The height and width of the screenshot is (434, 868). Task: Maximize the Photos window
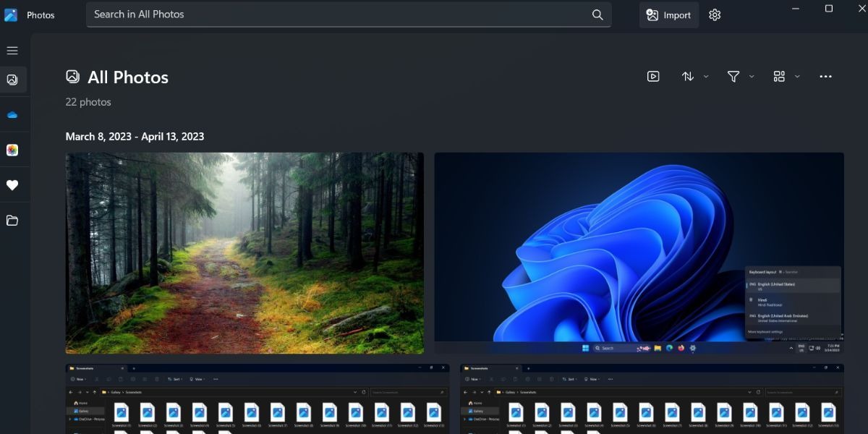point(829,9)
